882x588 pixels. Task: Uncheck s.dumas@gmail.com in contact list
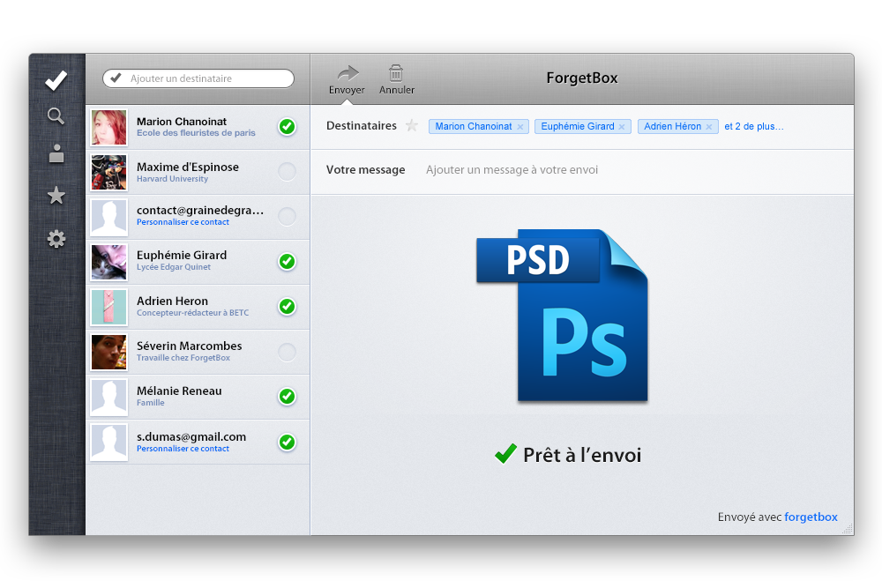[287, 442]
